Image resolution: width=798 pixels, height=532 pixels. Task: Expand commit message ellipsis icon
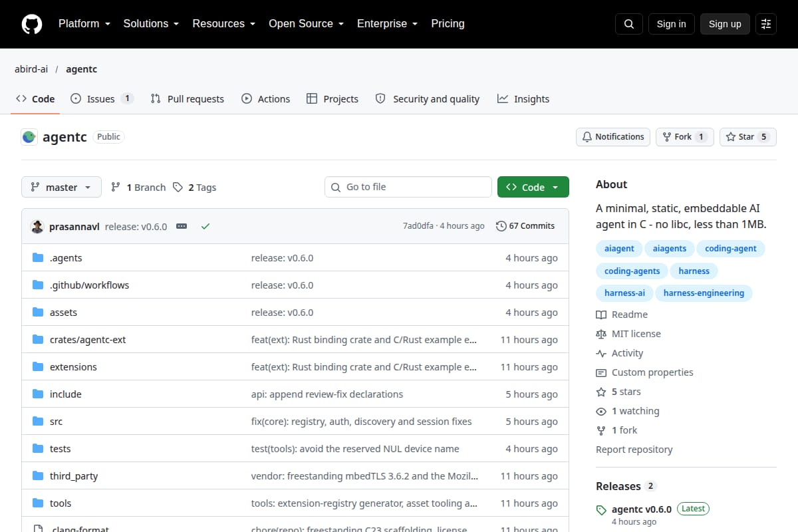(182, 226)
